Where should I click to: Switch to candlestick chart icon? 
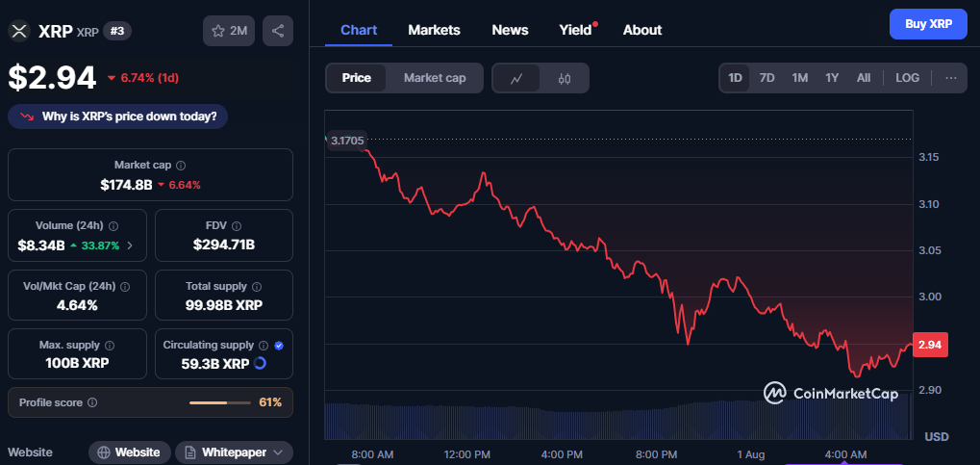[x=565, y=78]
